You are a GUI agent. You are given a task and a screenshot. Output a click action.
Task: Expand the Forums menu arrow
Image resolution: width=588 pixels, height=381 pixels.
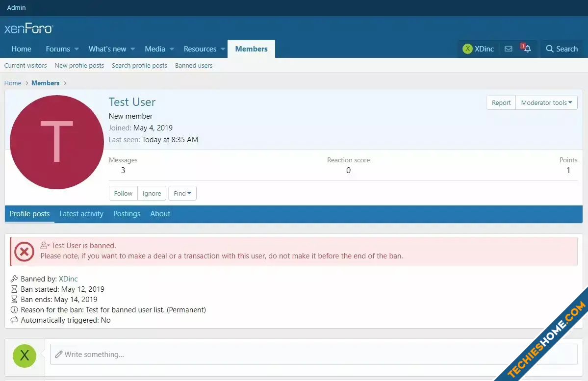77,49
